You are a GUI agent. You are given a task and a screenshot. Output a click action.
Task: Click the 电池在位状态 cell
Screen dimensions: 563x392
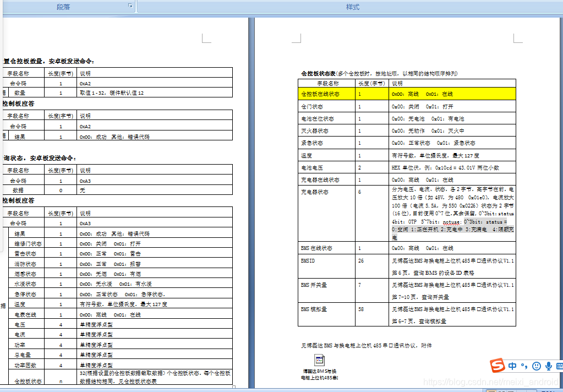(x=326, y=118)
